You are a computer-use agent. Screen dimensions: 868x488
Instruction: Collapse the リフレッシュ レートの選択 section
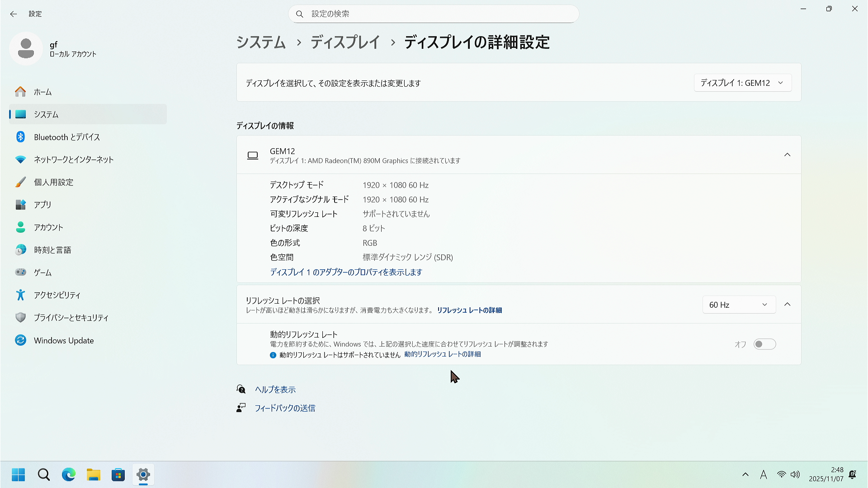pyautogui.click(x=787, y=304)
